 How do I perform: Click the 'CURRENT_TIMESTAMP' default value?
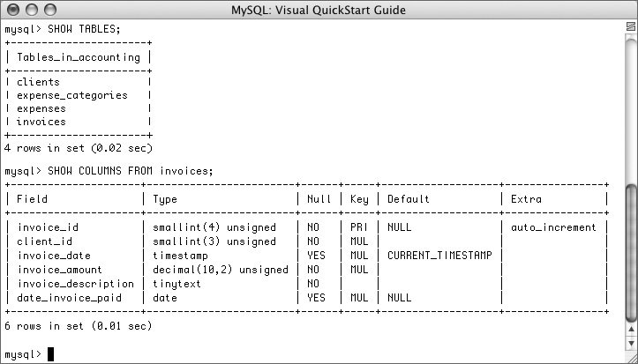click(x=439, y=256)
